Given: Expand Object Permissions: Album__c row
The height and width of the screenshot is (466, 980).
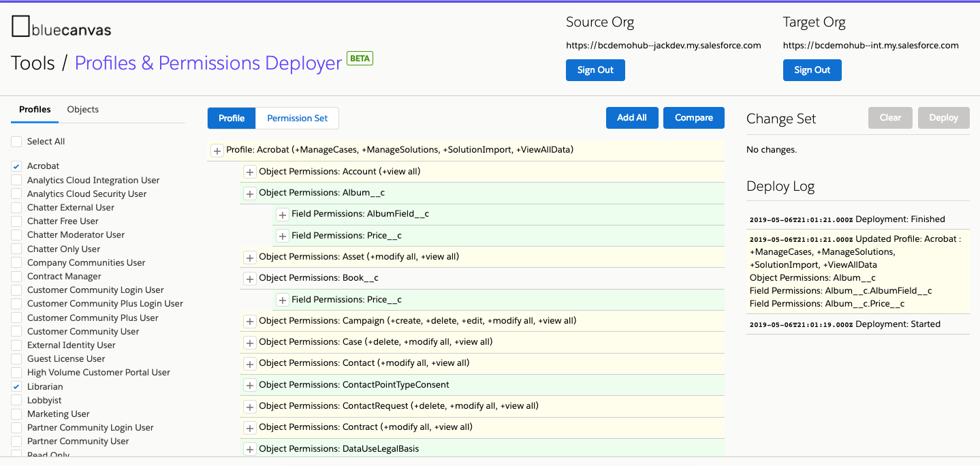Looking at the screenshot, I should pos(250,193).
